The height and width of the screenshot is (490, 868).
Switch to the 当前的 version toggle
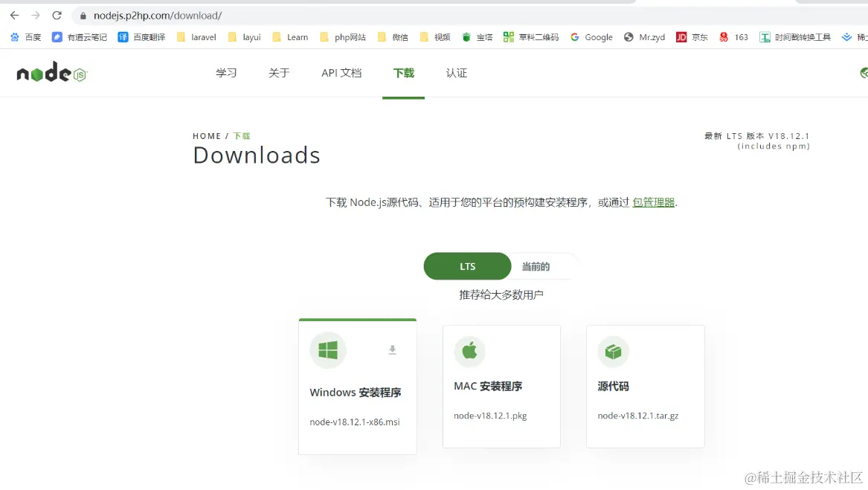536,266
